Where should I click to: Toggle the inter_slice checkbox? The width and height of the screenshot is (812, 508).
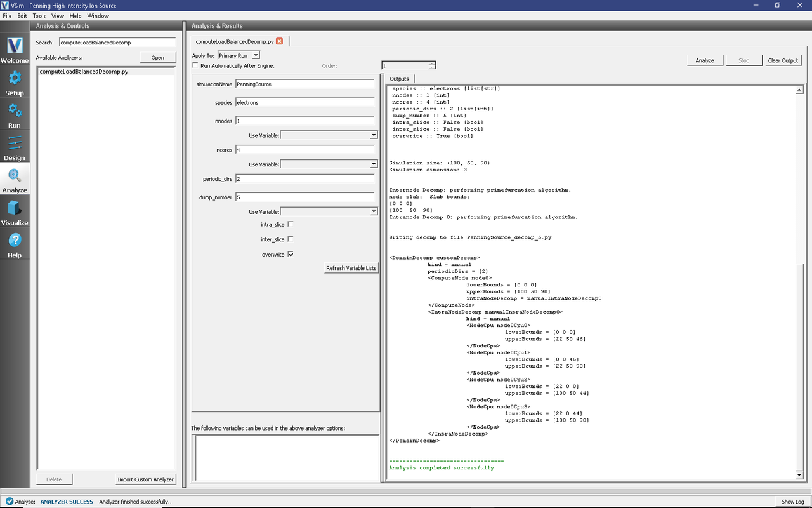click(291, 239)
